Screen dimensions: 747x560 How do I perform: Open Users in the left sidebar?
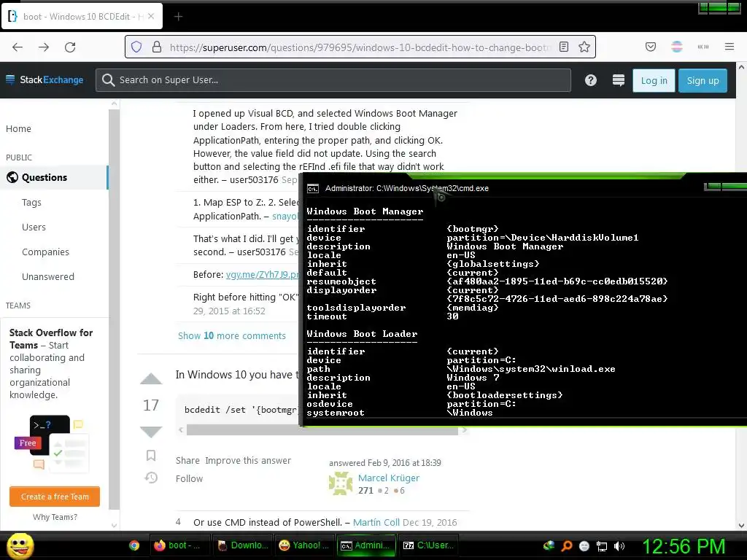(34, 227)
